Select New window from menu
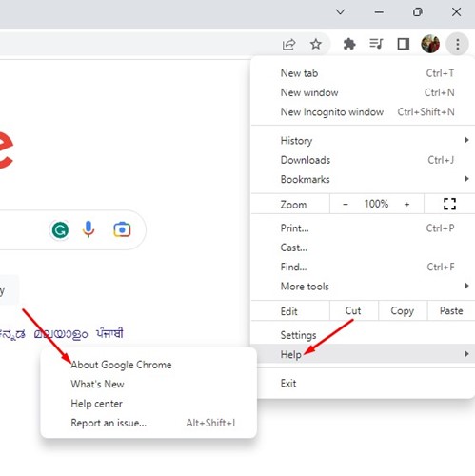 (x=363, y=92)
